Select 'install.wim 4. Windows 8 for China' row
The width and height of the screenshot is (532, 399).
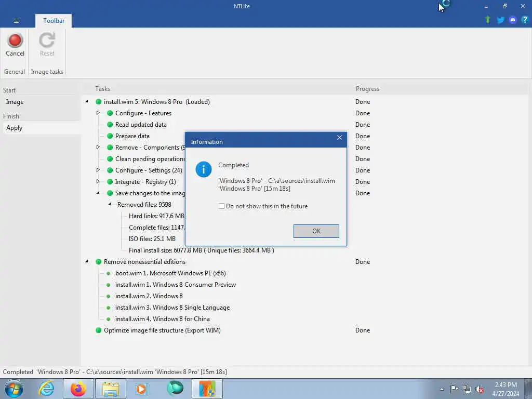pyautogui.click(x=163, y=319)
